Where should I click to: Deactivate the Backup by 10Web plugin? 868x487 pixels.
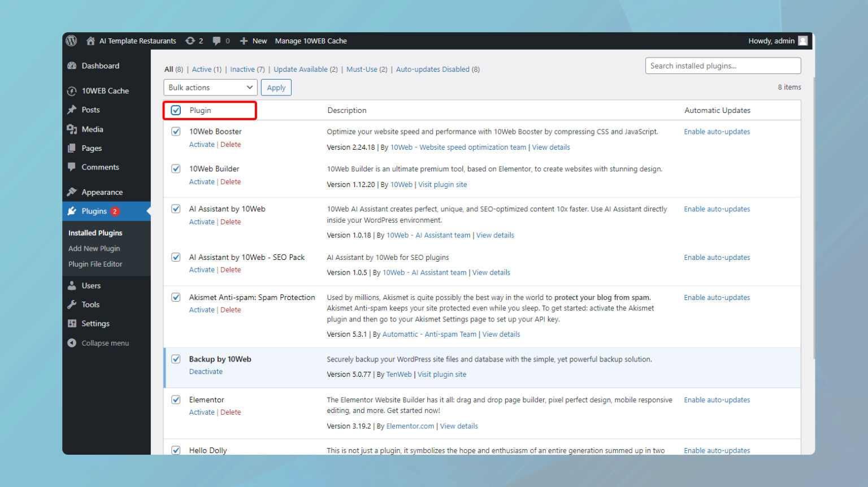pyautogui.click(x=206, y=371)
